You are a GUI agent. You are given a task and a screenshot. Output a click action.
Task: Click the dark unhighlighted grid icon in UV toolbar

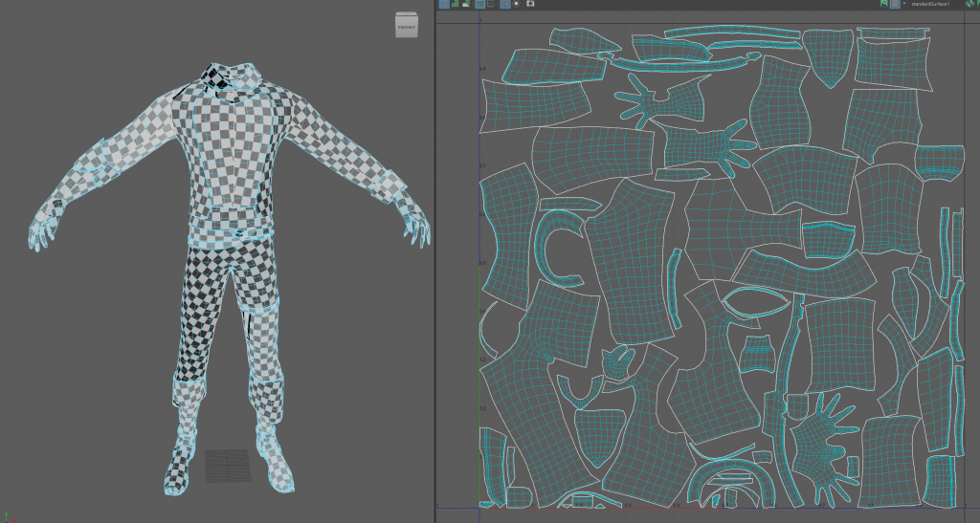click(492, 4)
